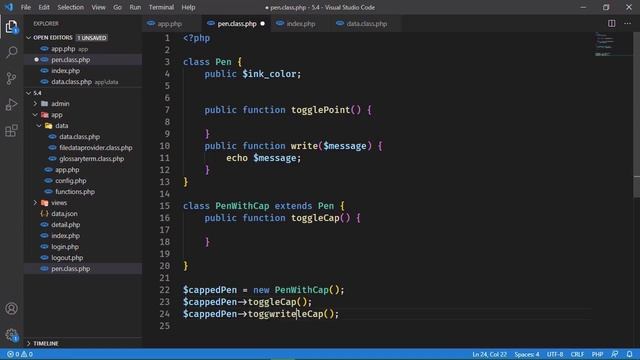
Task: Close unsaved pen.class.php tab via dot
Action: point(262,24)
